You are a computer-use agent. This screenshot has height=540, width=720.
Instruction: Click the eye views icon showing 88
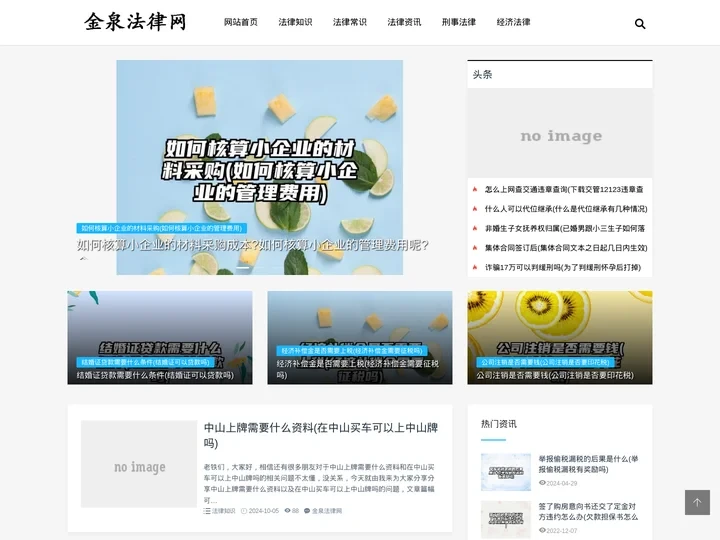tap(287, 511)
